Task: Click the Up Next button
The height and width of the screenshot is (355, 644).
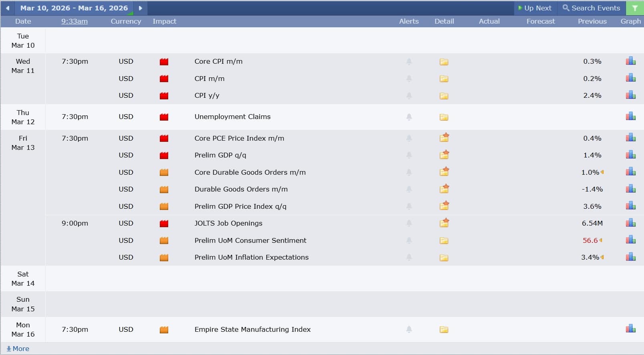Action: (535, 8)
